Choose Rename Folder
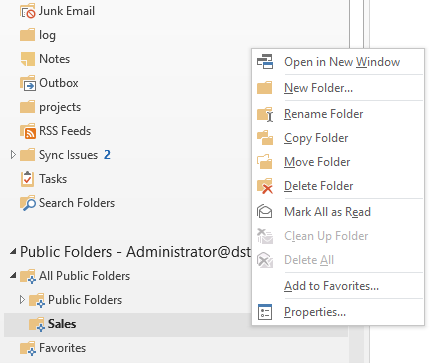 click(x=338, y=114)
